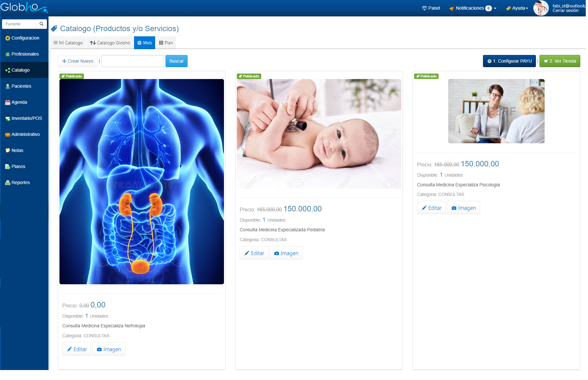The height and width of the screenshot is (380, 588).
Task: Switch to the Mi Catalogo tab
Action: point(68,43)
